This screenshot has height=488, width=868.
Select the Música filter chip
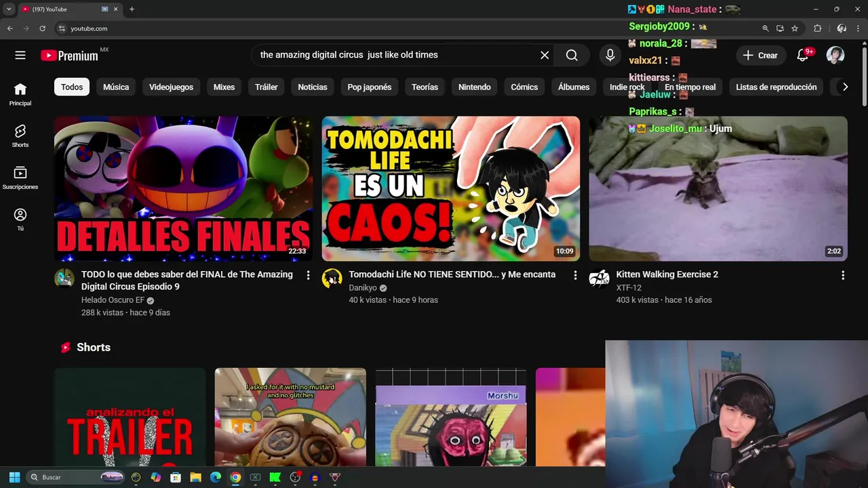coord(116,87)
